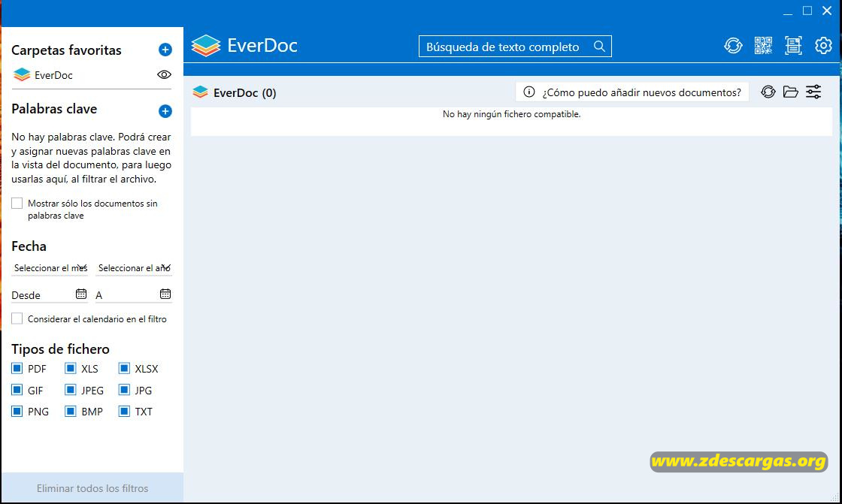Viewport: 842px width, 504px height.
Task: Enable considering calendar in the filter
Action: tap(17, 318)
